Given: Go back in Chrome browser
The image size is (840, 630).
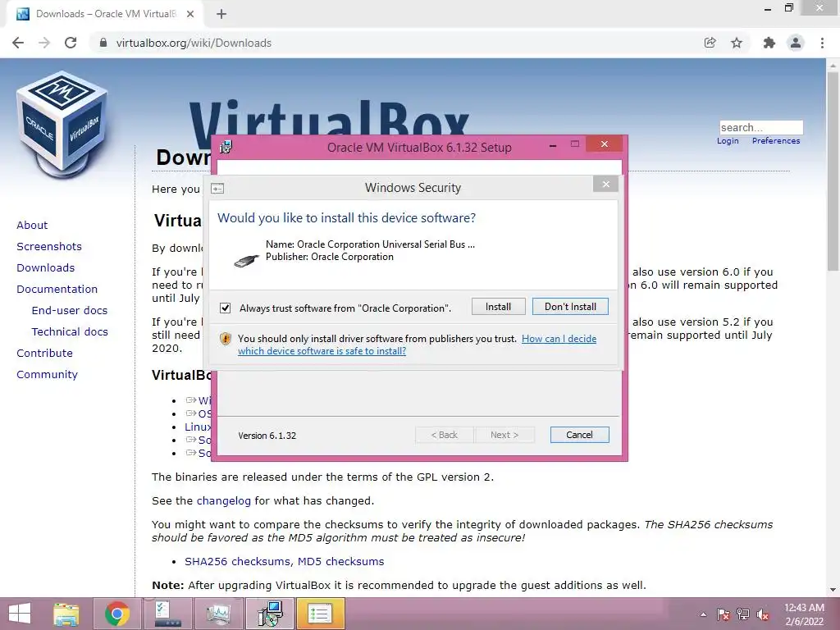Looking at the screenshot, I should point(18,43).
